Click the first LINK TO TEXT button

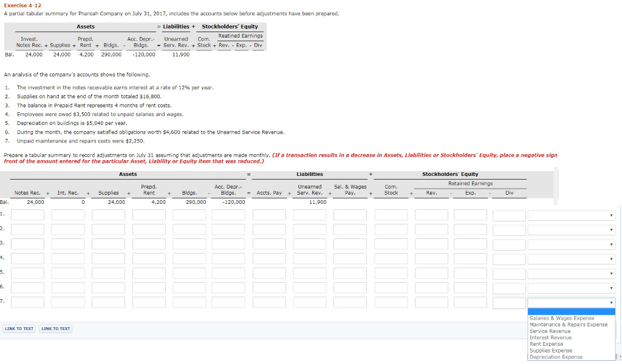[19, 328]
